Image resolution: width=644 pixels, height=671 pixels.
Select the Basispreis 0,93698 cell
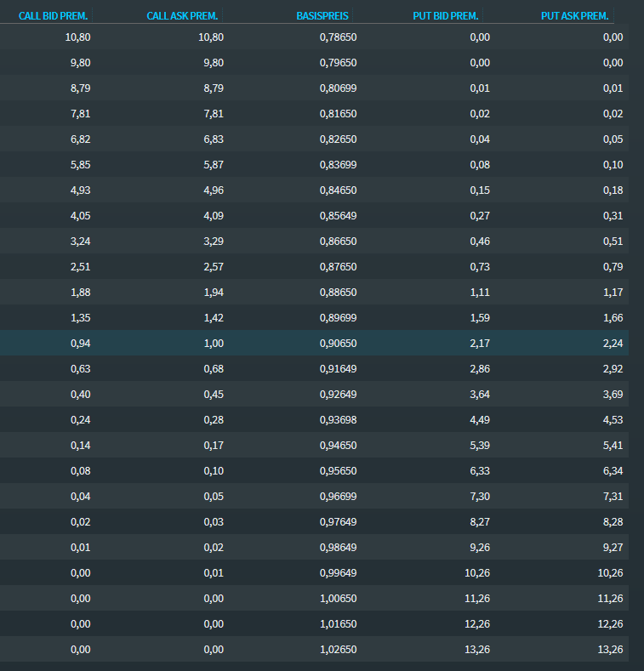pyautogui.click(x=338, y=420)
